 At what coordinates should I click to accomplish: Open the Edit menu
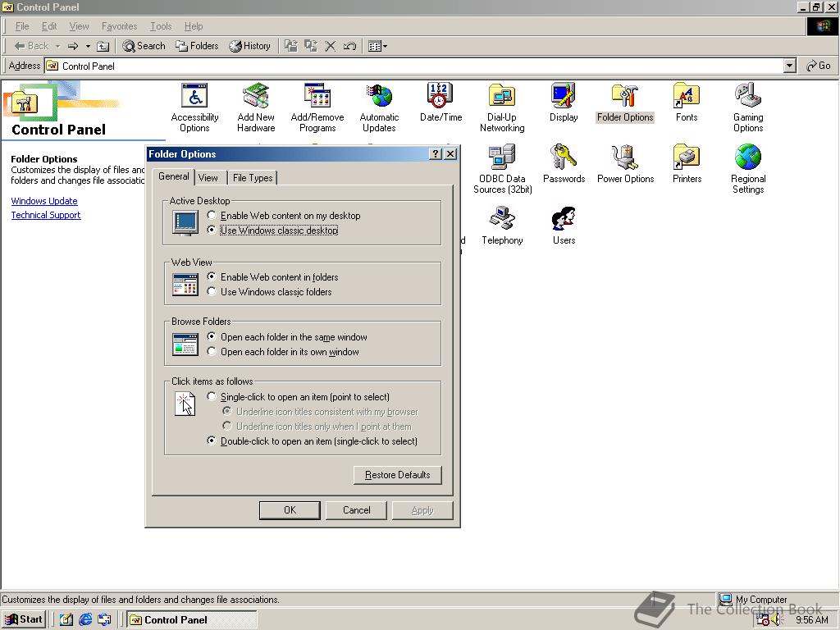click(49, 26)
